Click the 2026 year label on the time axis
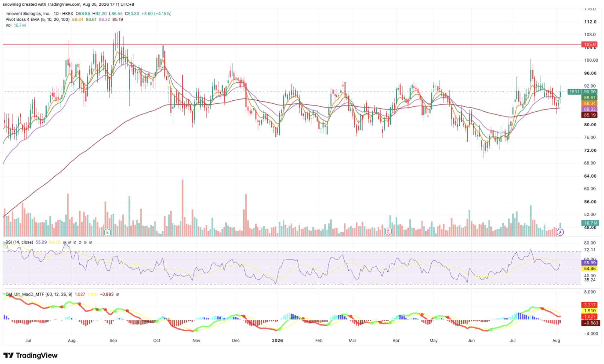Image resolution: width=604 pixels, height=364 pixels. 277,340
